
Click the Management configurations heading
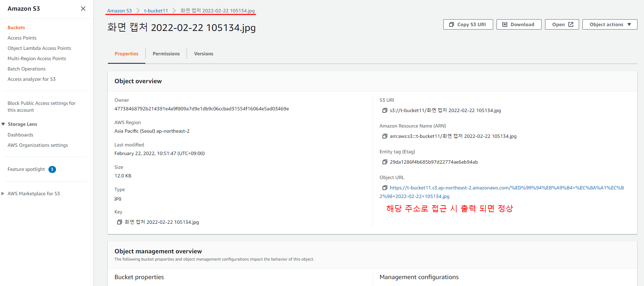(x=419, y=277)
